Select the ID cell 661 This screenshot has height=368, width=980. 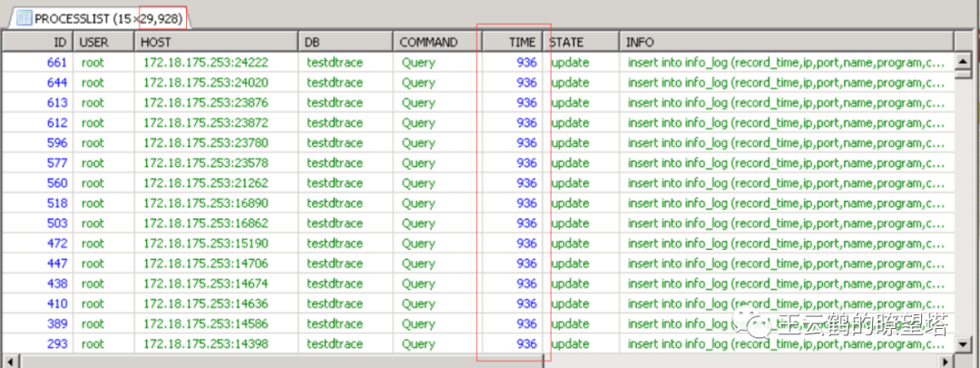[57, 63]
